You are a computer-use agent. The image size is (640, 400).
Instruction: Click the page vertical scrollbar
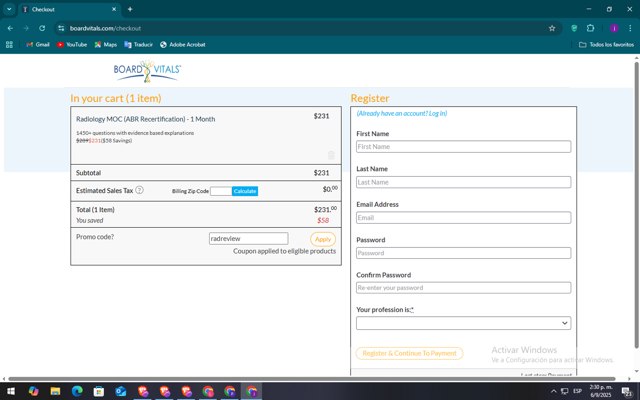636,203
